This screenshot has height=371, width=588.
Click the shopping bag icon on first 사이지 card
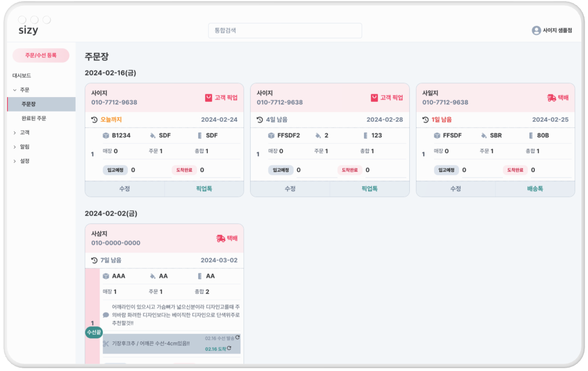point(209,98)
